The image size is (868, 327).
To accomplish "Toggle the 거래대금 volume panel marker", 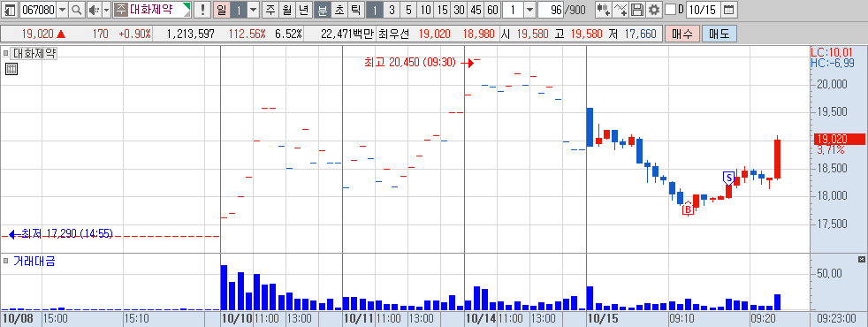I will click(x=5, y=261).
